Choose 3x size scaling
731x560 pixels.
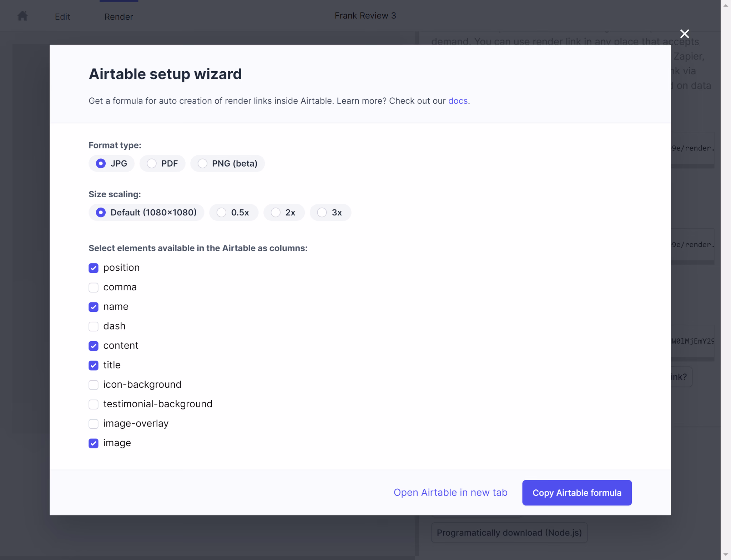pyautogui.click(x=322, y=213)
